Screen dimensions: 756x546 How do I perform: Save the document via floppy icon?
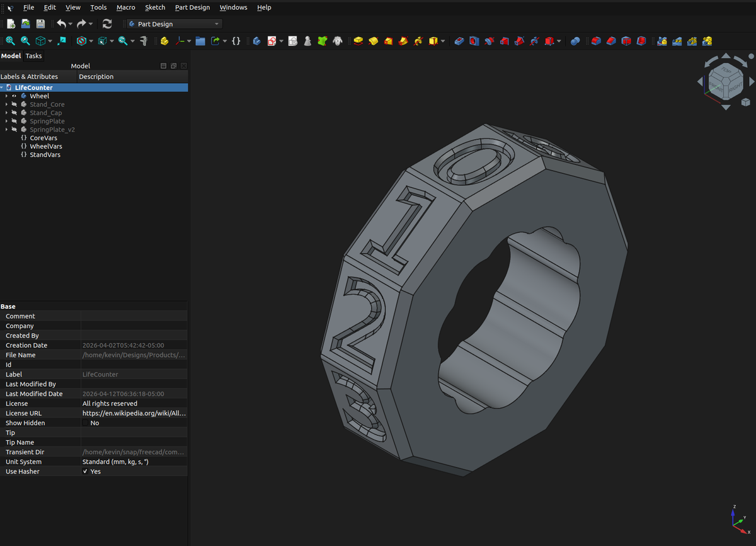coord(40,24)
